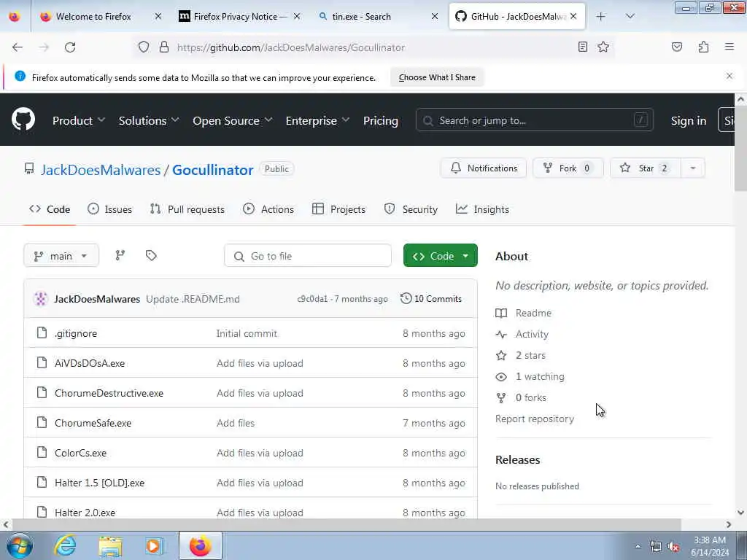Click the network icon in system tray

656,547
